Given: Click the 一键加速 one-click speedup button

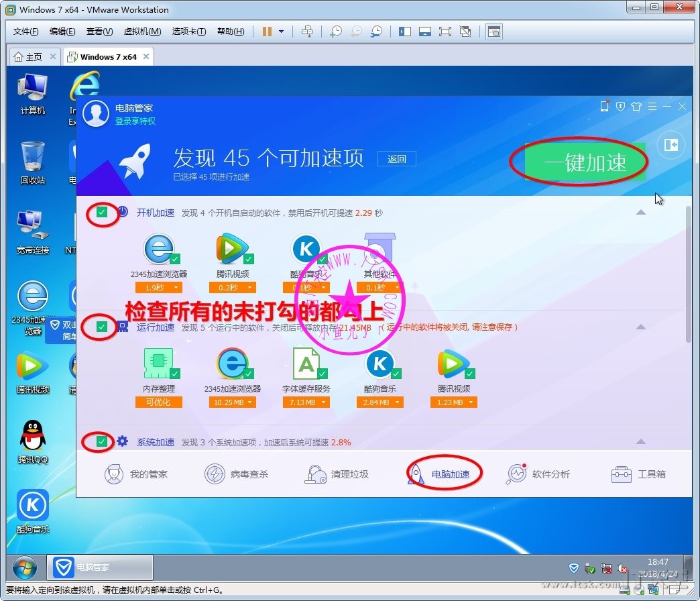Looking at the screenshot, I should [584, 162].
